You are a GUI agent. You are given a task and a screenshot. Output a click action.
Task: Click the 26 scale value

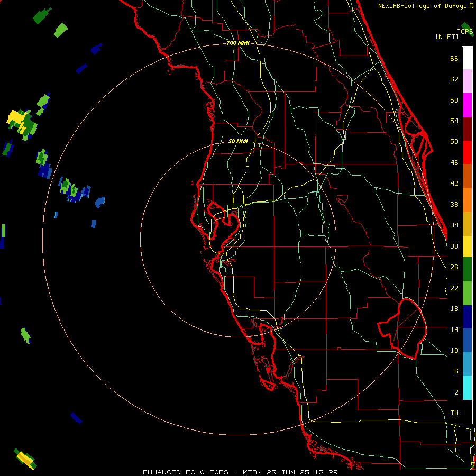click(454, 267)
